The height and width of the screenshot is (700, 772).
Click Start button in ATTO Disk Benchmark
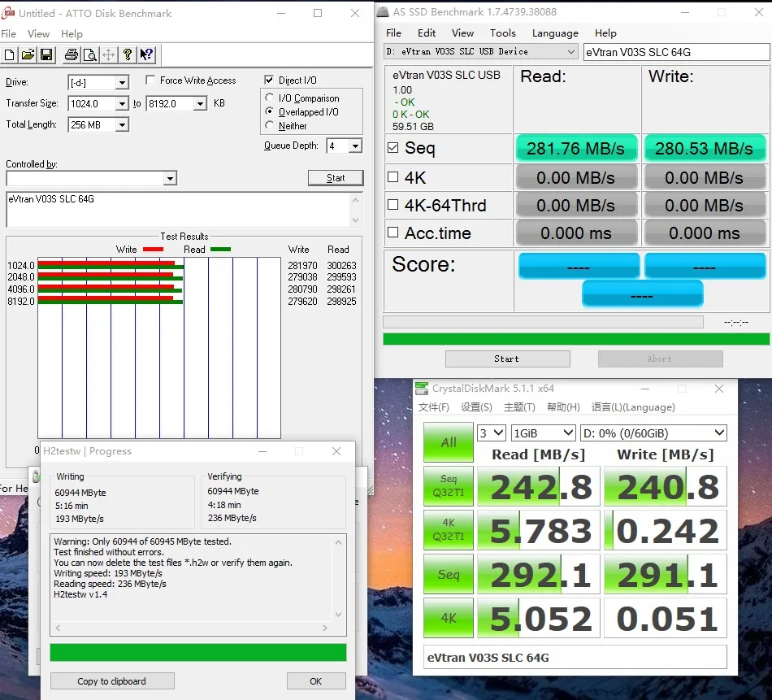[336, 178]
